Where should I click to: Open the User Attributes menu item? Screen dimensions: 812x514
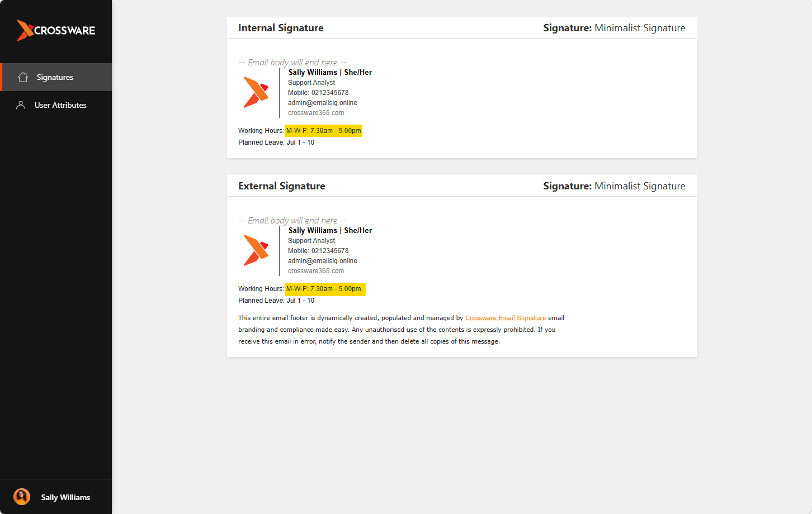pyautogui.click(x=56, y=105)
